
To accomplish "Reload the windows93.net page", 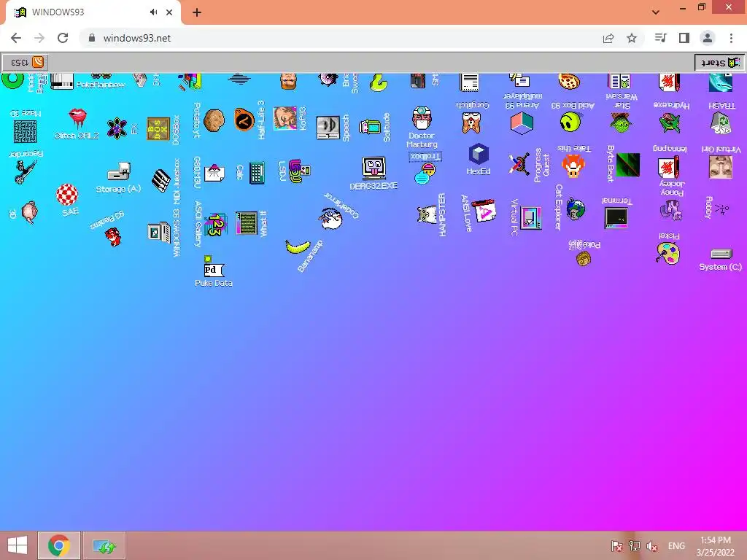I will (63, 38).
